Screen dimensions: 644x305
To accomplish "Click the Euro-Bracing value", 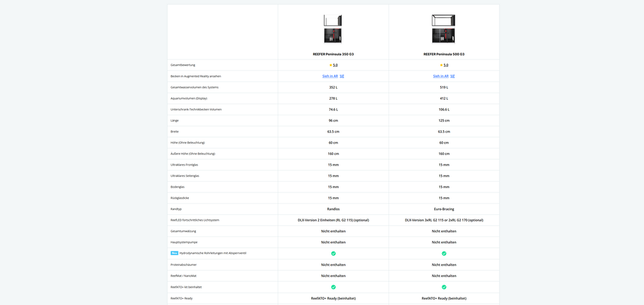I will point(444,209).
